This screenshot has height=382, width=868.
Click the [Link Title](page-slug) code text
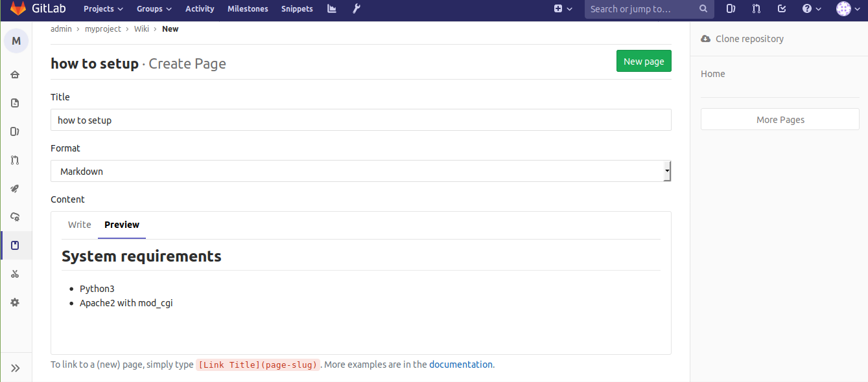(x=258, y=365)
